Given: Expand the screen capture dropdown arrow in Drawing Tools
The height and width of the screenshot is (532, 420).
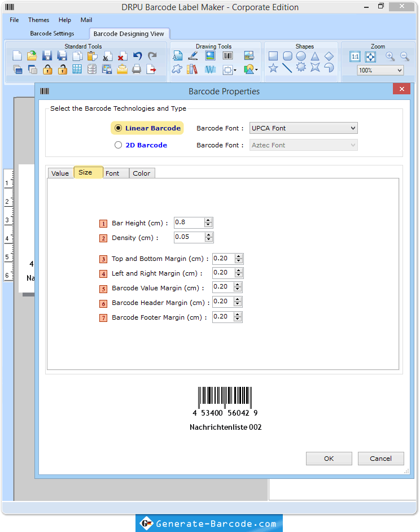Looking at the screenshot, I should click(x=235, y=70).
